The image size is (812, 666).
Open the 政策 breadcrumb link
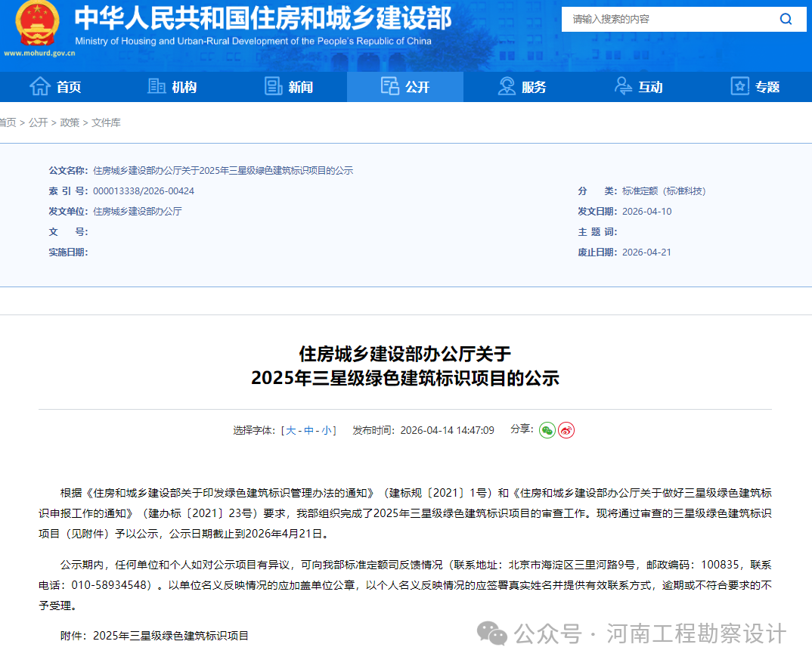(x=70, y=122)
